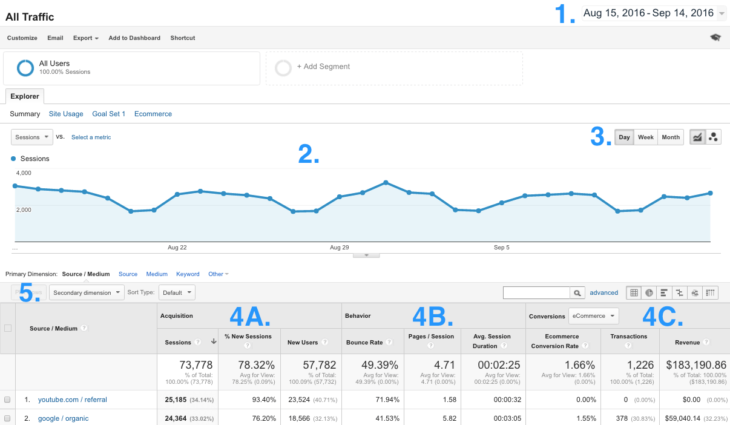Click the peak data point on Sessions graph
Image resolution: width=730 pixels, height=425 pixels.
point(385,182)
